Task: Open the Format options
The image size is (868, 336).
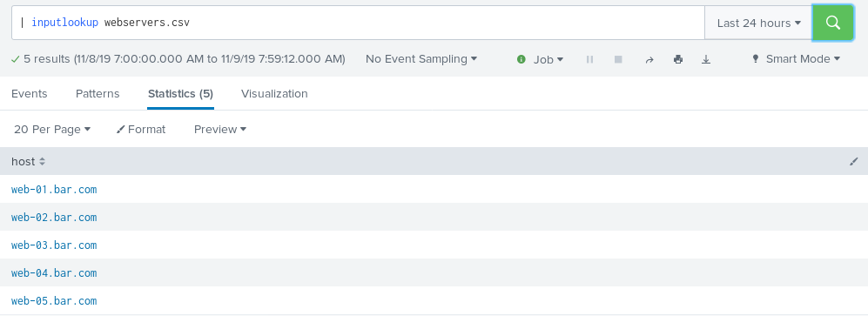Action: click(141, 129)
